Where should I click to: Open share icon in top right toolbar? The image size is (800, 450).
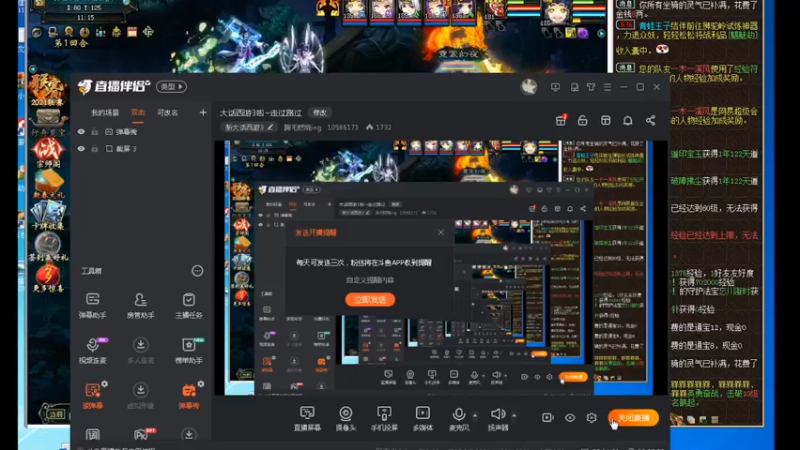click(651, 120)
